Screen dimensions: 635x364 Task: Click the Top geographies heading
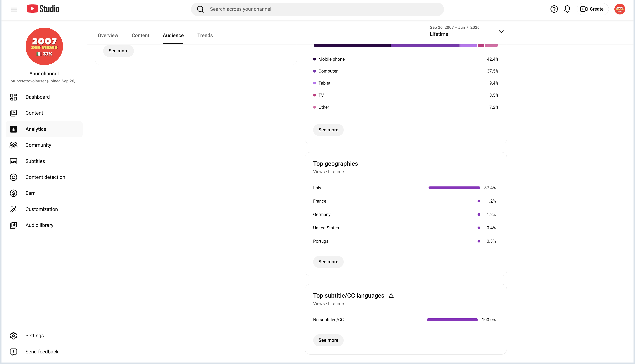click(335, 164)
